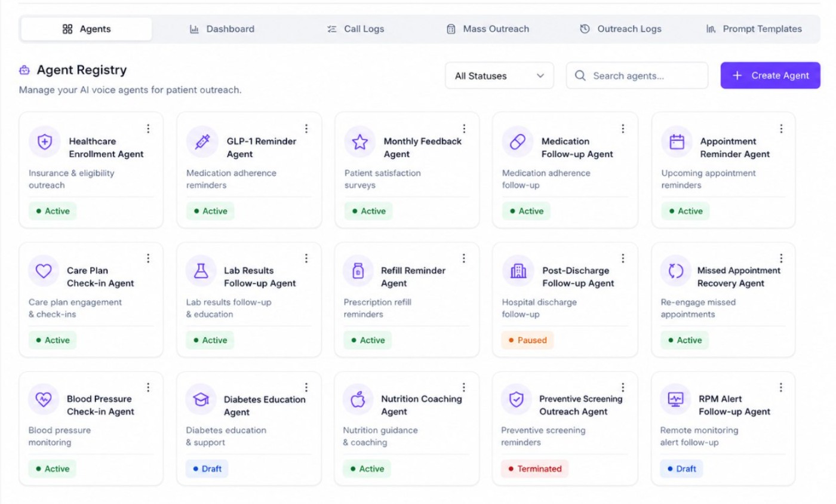The image size is (836, 504).
Task: Click the Terminated badge on Preventive Screening Agent
Action: 534,469
